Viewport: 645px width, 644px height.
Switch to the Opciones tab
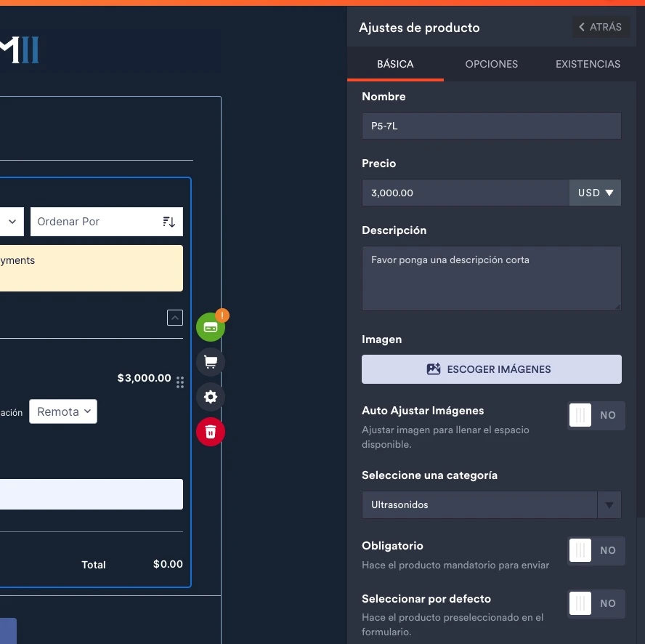pos(491,64)
